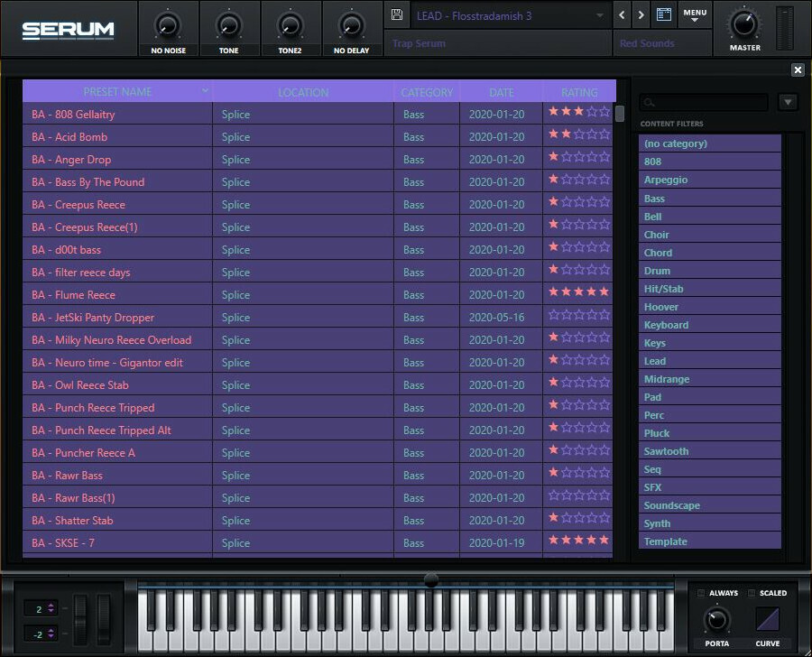This screenshot has width=812, height=657.
Task: Set star rating for BA - Acid Bomb
Action: [579, 134]
